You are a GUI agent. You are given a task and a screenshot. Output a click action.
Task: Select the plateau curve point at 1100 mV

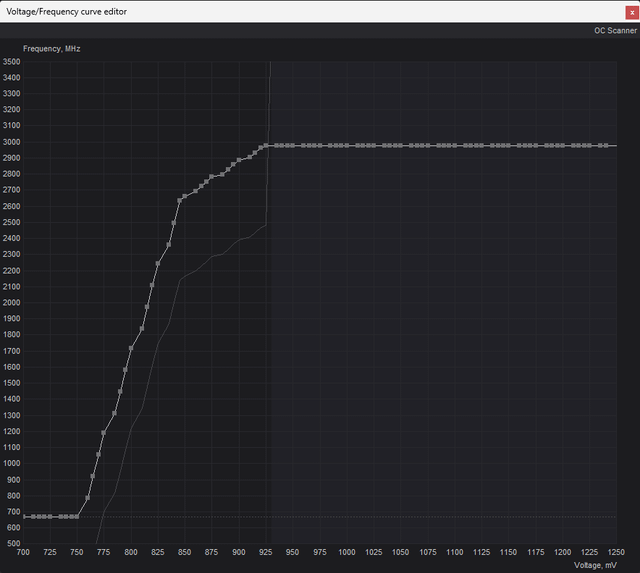pyautogui.click(x=455, y=145)
